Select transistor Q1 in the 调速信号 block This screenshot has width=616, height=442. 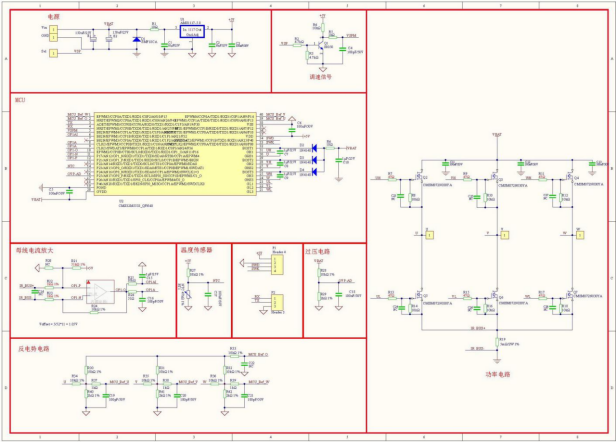[x=320, y=45]
